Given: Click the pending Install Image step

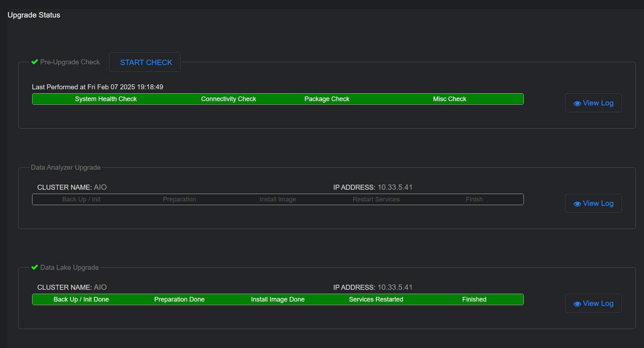Looking at the screenshot, I should 278,199.
